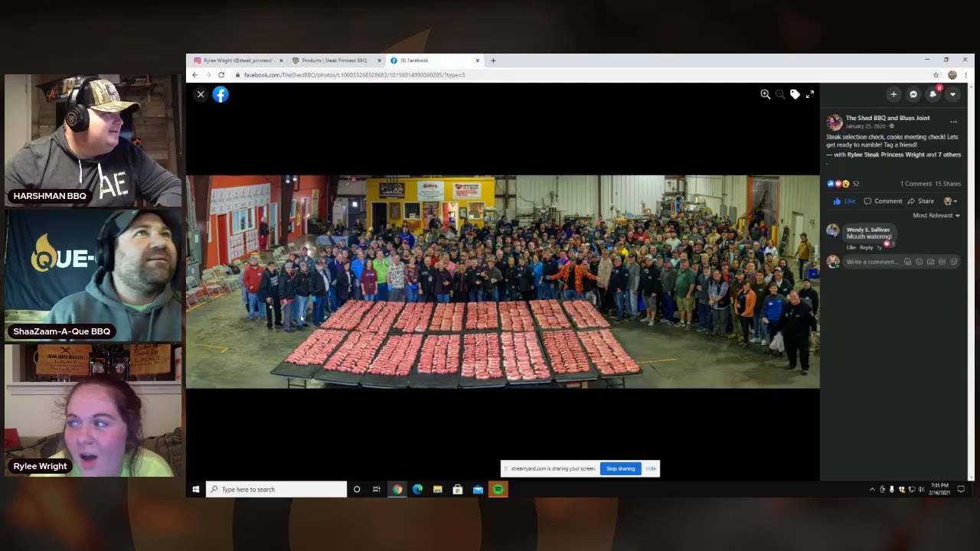Close the Facebook photo viewer

201,94
